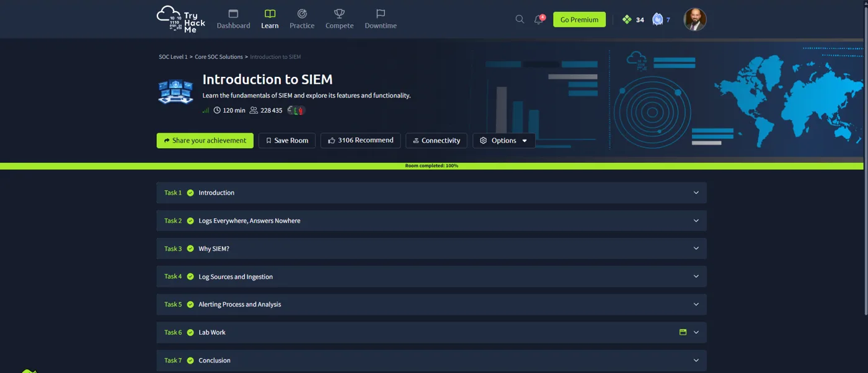Image resolution: width=868 pixels, height=373 pixels.
Task: Open the Dashboard nav item
Action: pos(233,19)
